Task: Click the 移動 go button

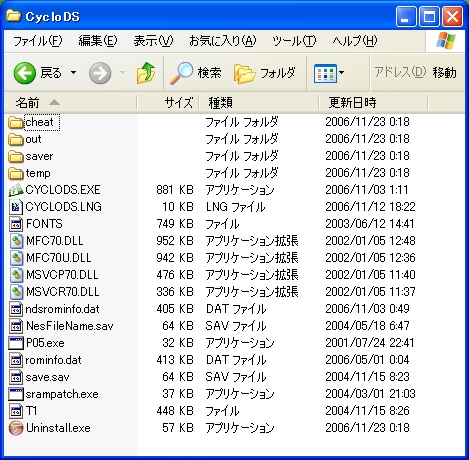Action: click(x=444, y=72)
